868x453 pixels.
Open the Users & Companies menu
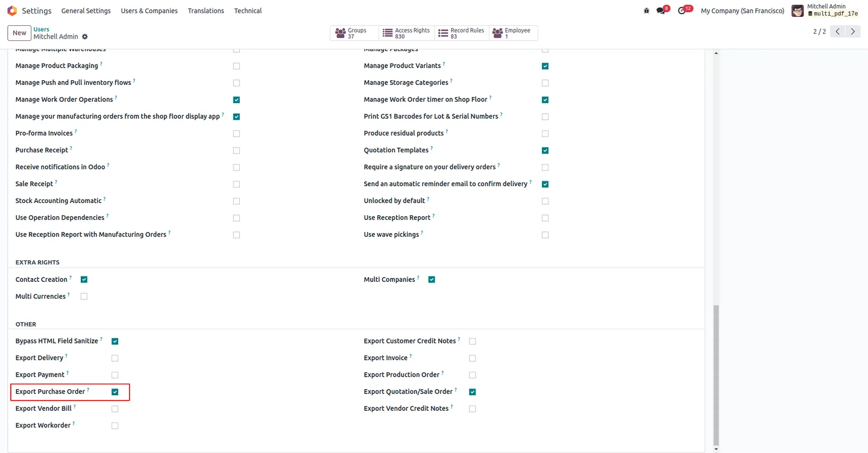click(x=149, y=11)
